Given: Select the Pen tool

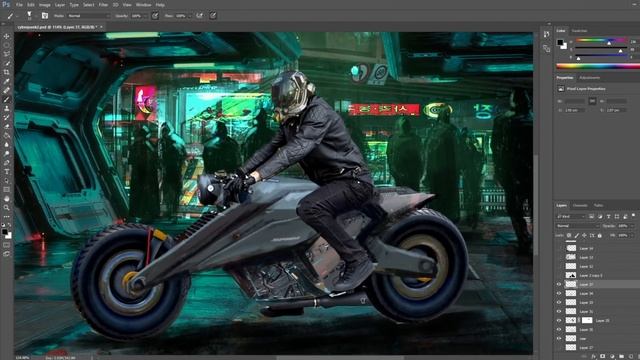Looking at the screenshot, I should coord(7,162).
